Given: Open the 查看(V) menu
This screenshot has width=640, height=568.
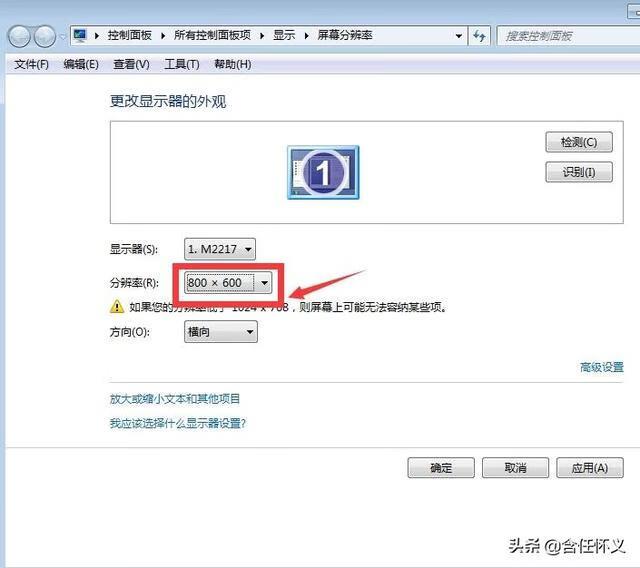Looking at the screenshot, I should 131,64.
